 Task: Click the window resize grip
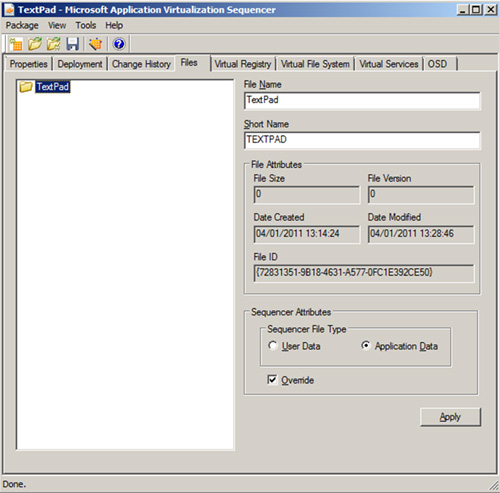tap(493, 486)
